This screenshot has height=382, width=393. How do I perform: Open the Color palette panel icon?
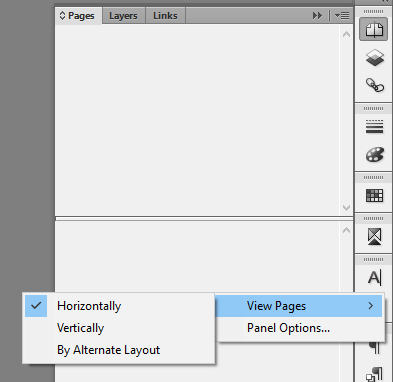click(x=375, y=155)
